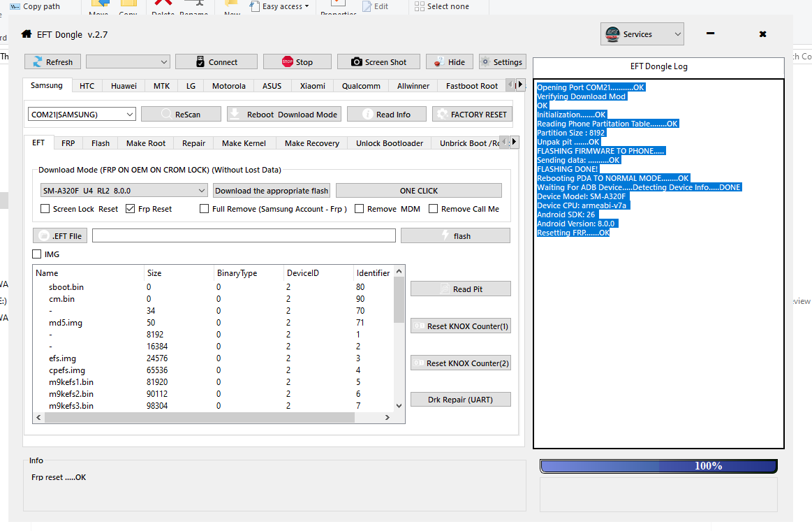812x531 pixels.
Task: Open the Unlock Bootloader sub-tab
Action: (390, 143)
